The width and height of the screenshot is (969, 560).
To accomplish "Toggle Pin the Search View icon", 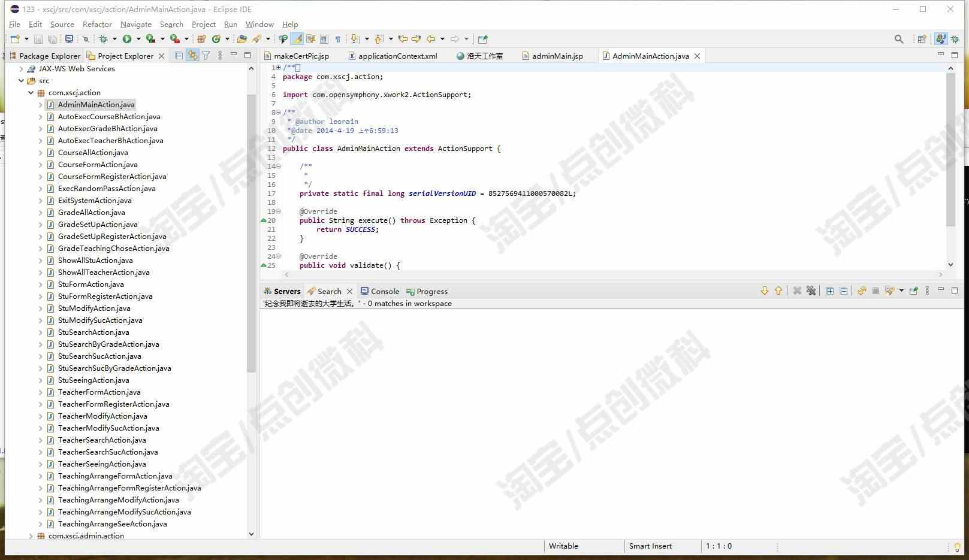I will [913, 291].
